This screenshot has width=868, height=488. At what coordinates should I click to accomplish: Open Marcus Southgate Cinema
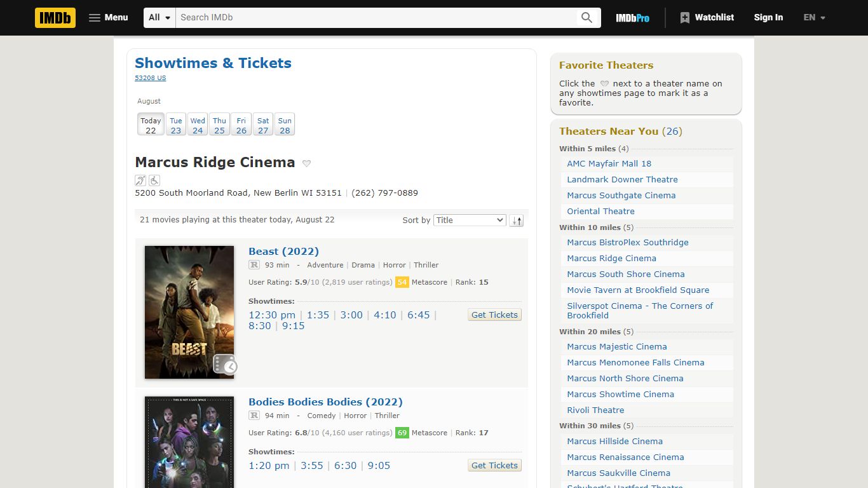(621, 195)
